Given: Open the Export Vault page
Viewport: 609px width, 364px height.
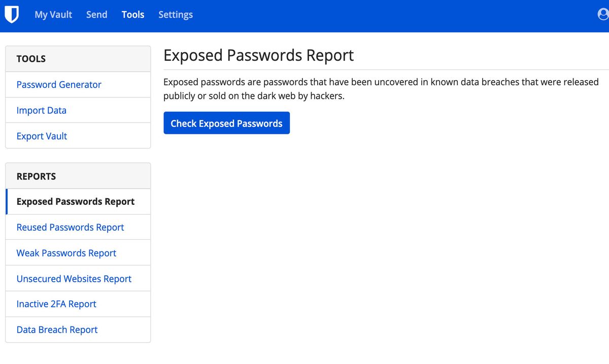Looking at the screenshot, I should (x=41, y=136).
